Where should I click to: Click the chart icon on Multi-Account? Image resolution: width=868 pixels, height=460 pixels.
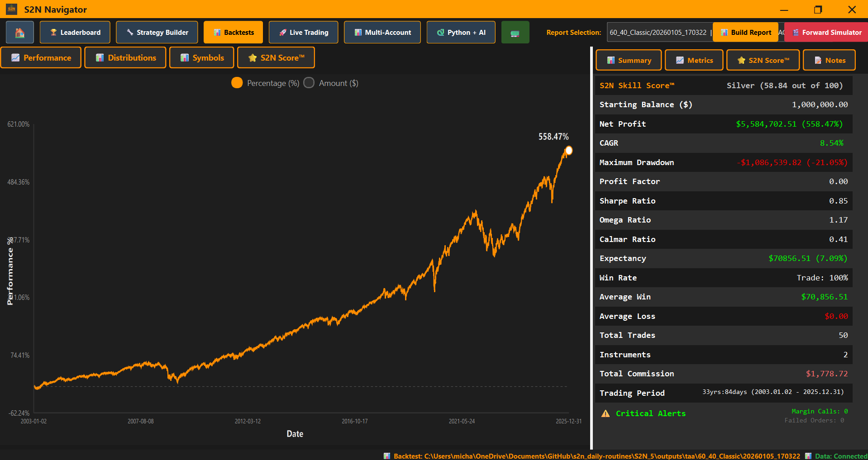[358, 33]
